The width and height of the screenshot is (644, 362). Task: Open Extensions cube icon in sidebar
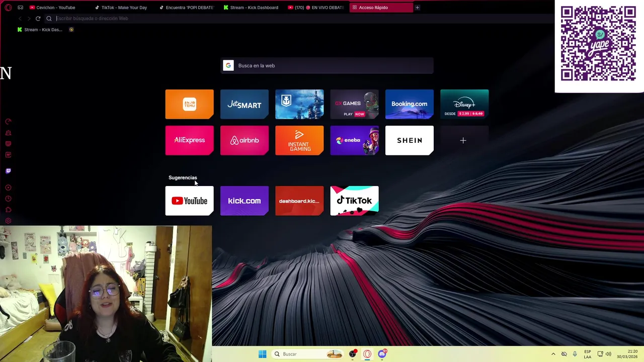click(8, 210)
